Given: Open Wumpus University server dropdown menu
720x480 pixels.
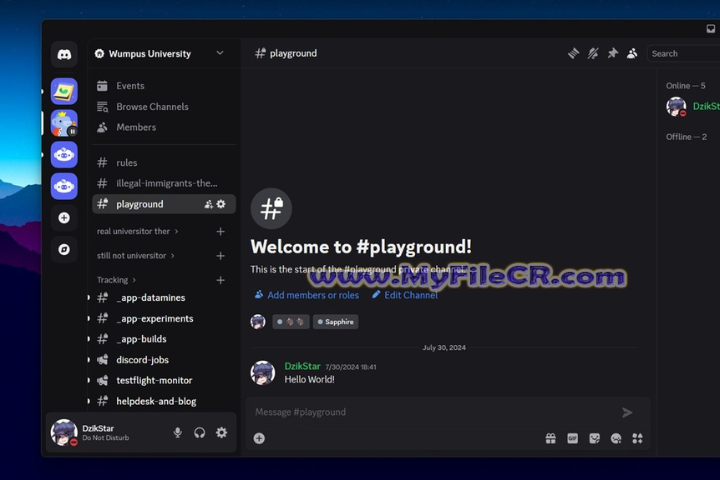Looking at the screenshot, I should pyautogui.click(x=220, y=53).
